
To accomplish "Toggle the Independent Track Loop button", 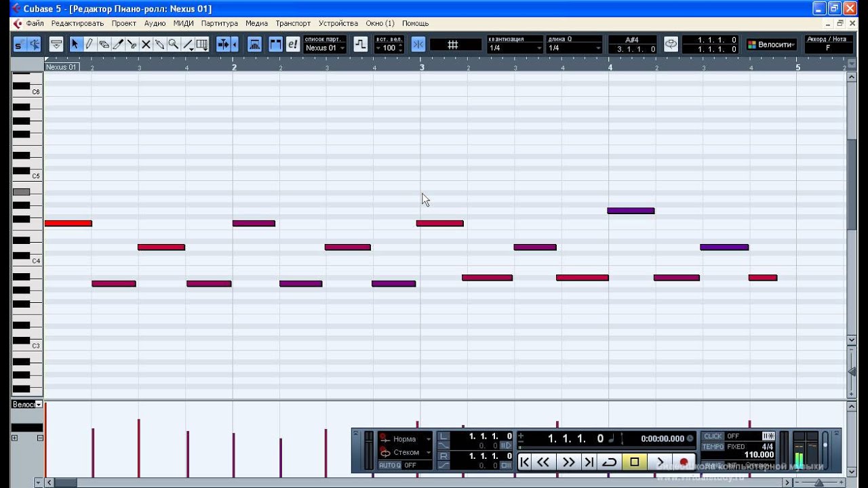I will point(671,45).
